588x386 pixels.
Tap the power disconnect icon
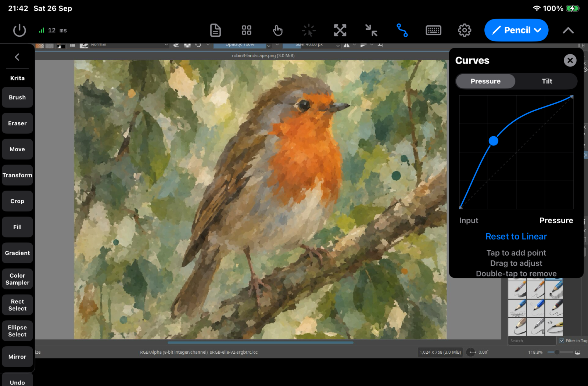(x=19, y=30)
